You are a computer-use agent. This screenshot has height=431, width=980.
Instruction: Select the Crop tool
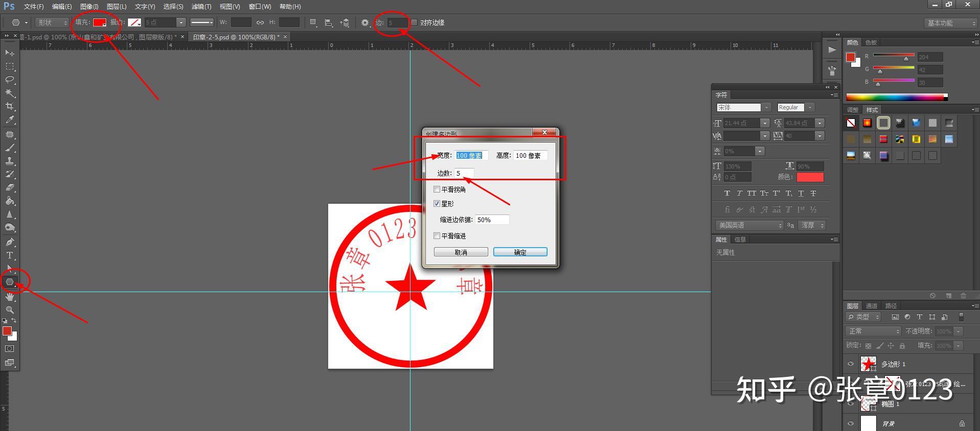(x=10, y=106)
